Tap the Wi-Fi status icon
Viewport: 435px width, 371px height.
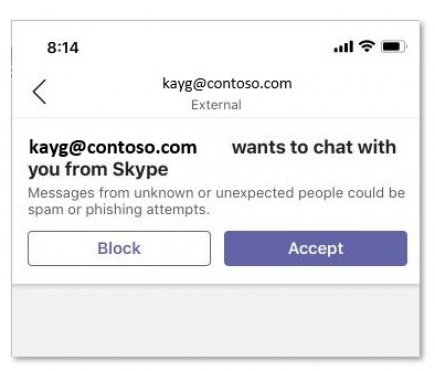tap(367, 46)
